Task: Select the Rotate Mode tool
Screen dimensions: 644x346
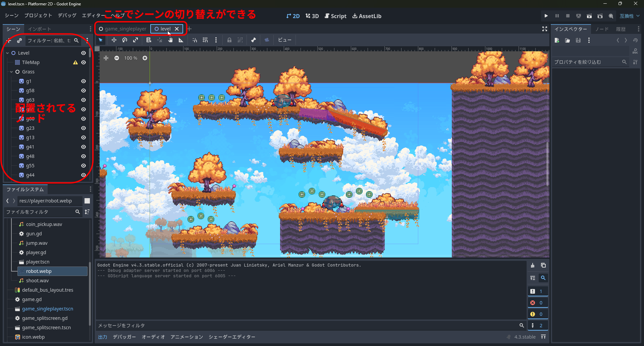Action: (125, 40)
